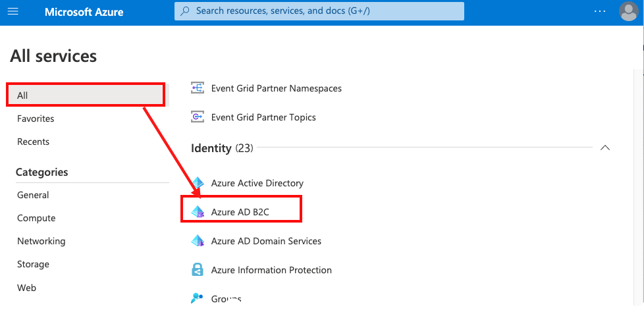Choose the Networking category
The width and height of the screenshot is (644, 322).
pos(41,241)
